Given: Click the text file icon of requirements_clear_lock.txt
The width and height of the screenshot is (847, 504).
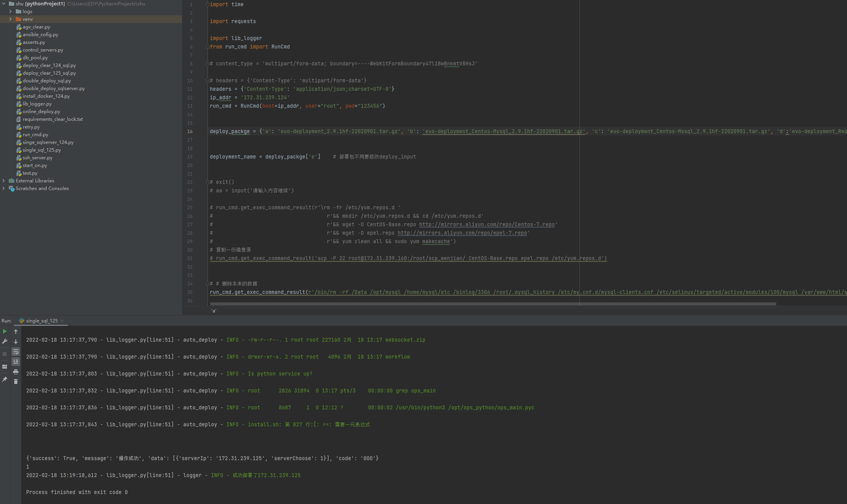Looking at the screenshot, I should point(18,119).
